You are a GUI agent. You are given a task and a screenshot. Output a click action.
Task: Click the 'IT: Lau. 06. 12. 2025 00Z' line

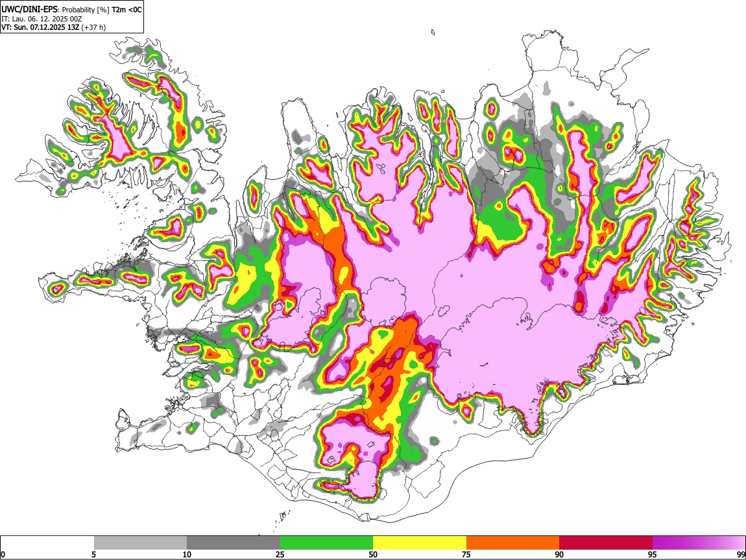click(42, 19)
